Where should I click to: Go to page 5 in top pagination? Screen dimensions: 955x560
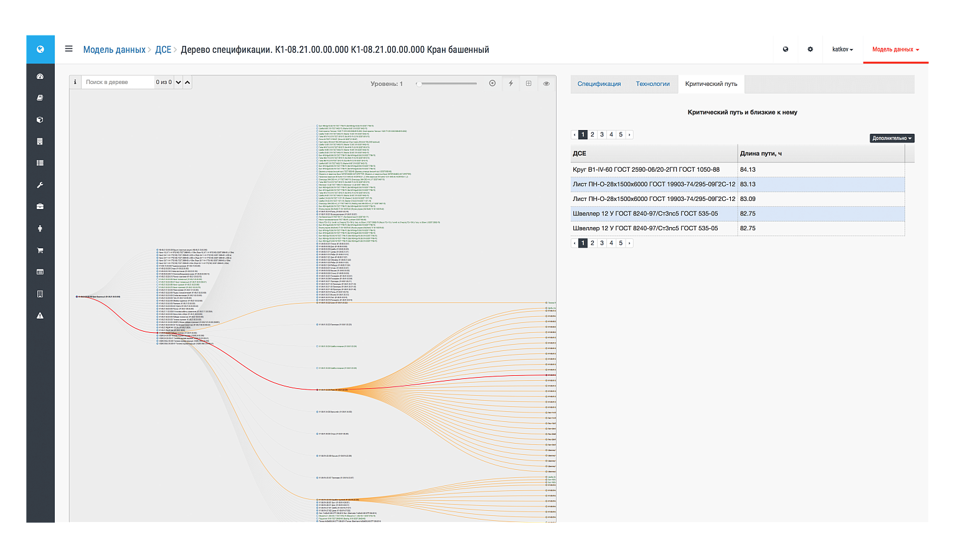click(620, 134)
